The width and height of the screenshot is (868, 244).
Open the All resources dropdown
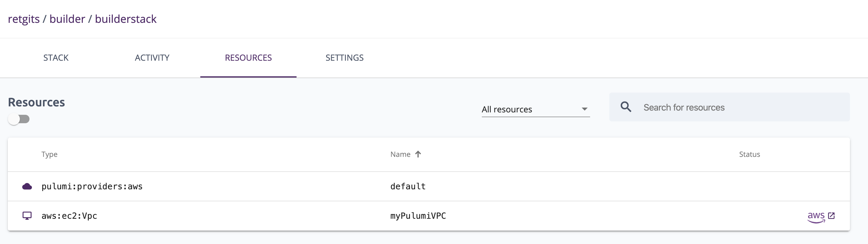[536, 109]
